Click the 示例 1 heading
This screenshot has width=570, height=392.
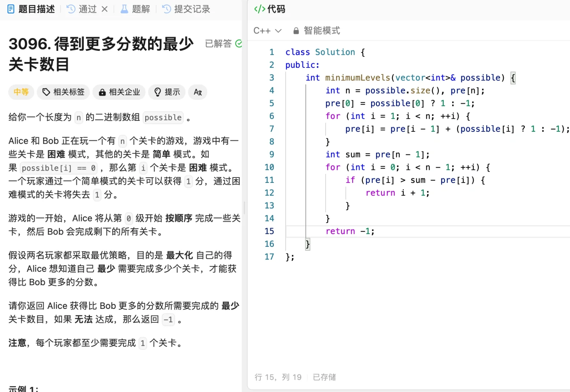pos(24,388)
